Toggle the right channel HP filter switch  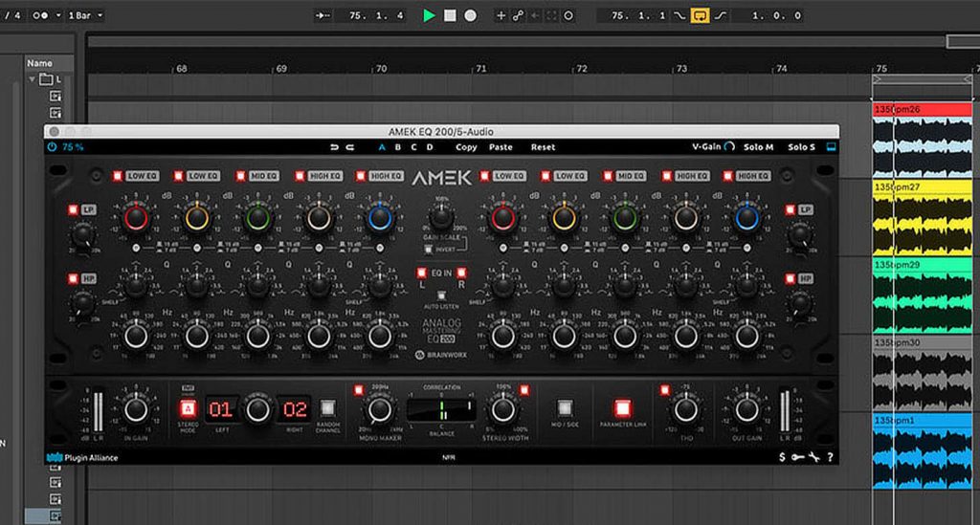point(790,278)
